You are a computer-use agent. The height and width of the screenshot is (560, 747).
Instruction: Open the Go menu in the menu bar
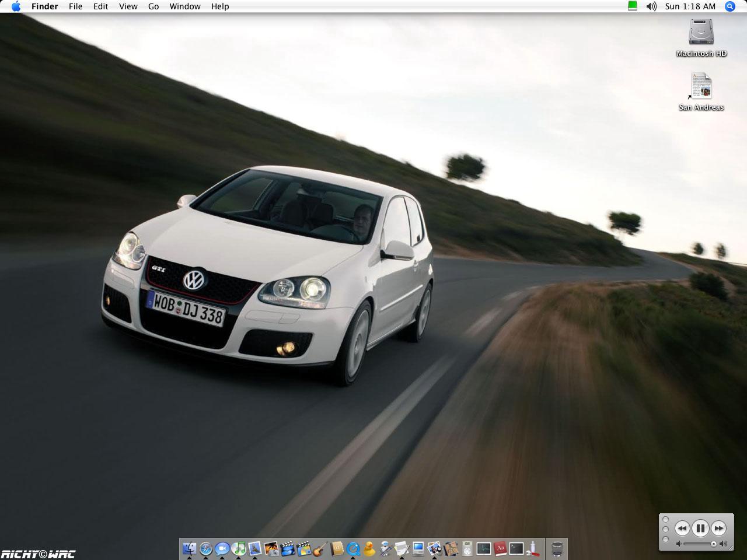(x=153, y=6)
